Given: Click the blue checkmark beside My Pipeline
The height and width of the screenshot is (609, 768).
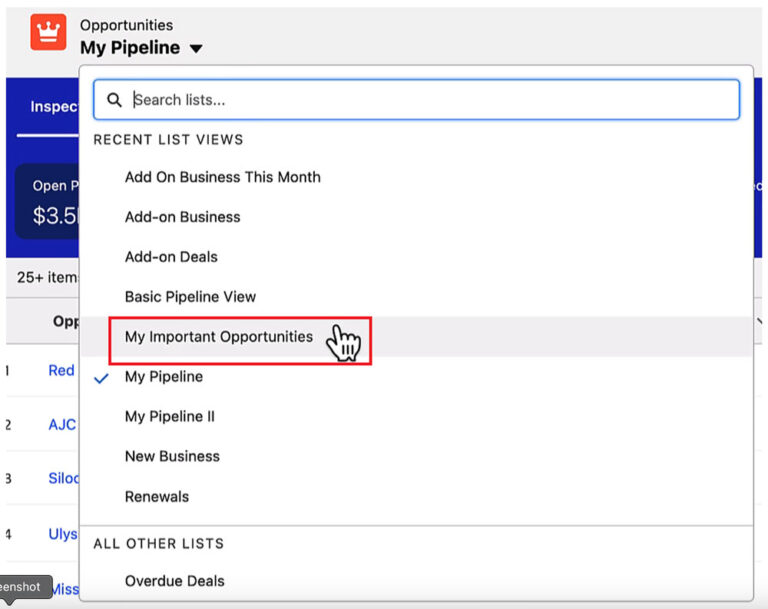Looking at the screenshot, I should [x=100, y=378].
